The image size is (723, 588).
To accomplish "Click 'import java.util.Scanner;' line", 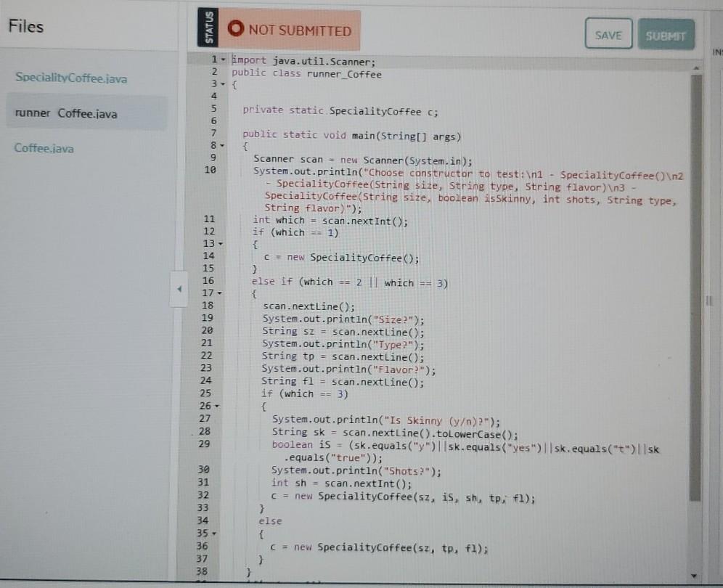I will point(303,61).
